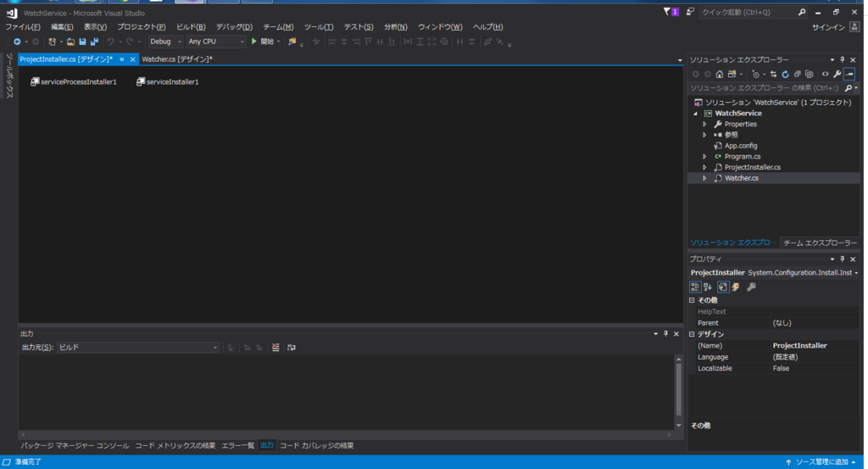The image size is (868, 469).
Task: Click the Undo arrow icon
Action: [111, 42]
